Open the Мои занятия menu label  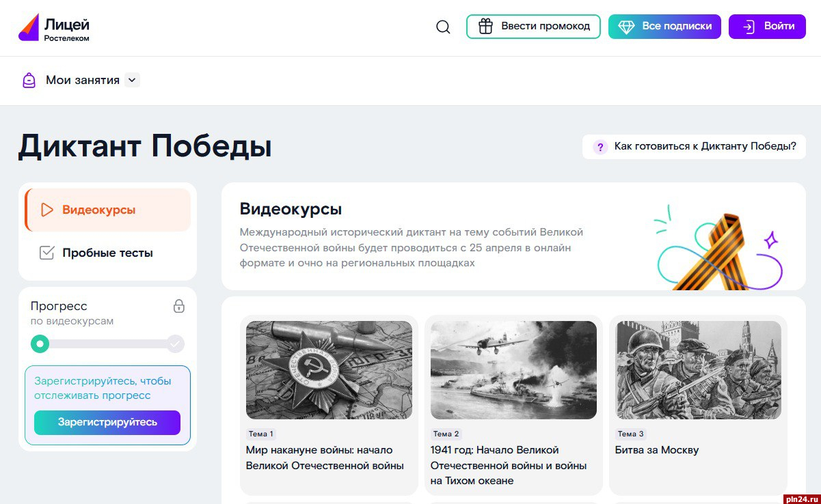point(83,80)
